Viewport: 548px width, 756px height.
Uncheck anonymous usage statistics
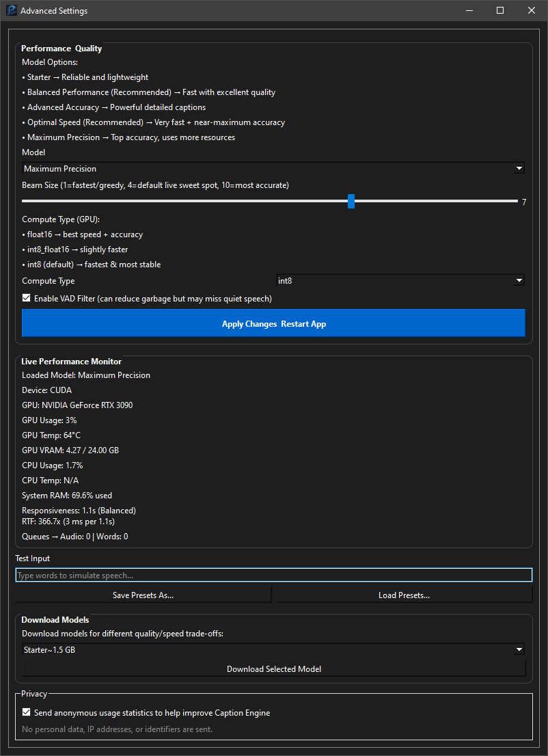(x=26, y=712)
